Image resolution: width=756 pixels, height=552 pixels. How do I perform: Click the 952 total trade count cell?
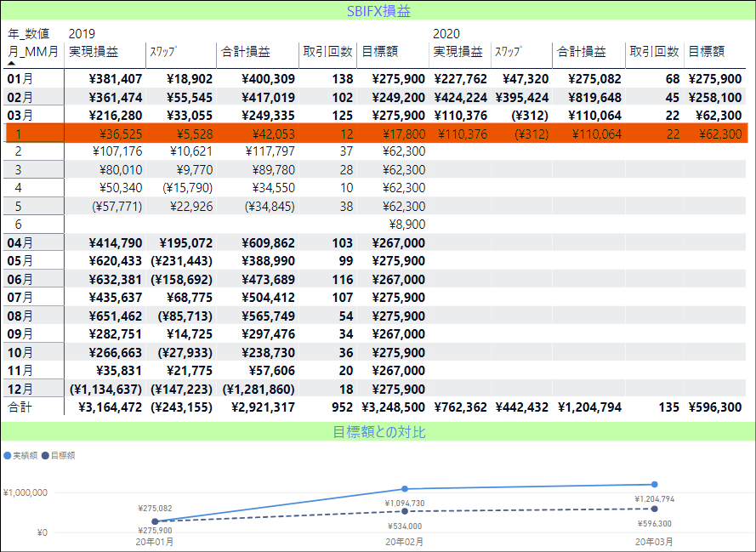click(x=343, y=407)
